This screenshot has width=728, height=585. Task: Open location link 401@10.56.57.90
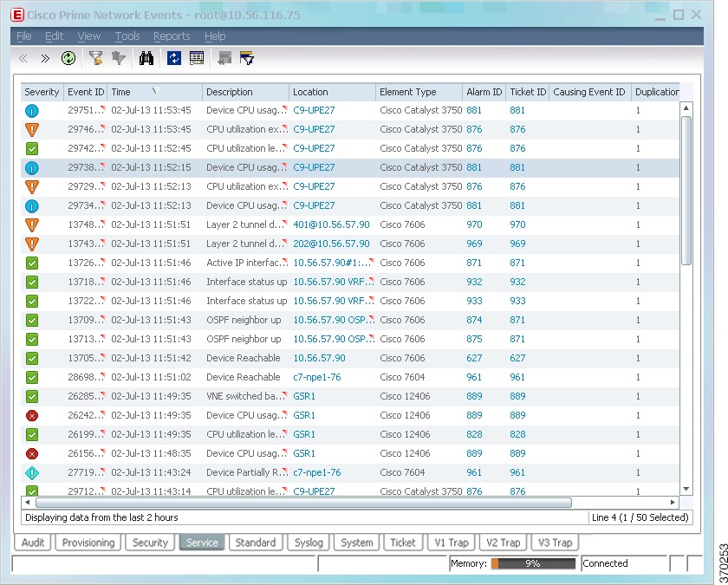click(x=331, y=224)
